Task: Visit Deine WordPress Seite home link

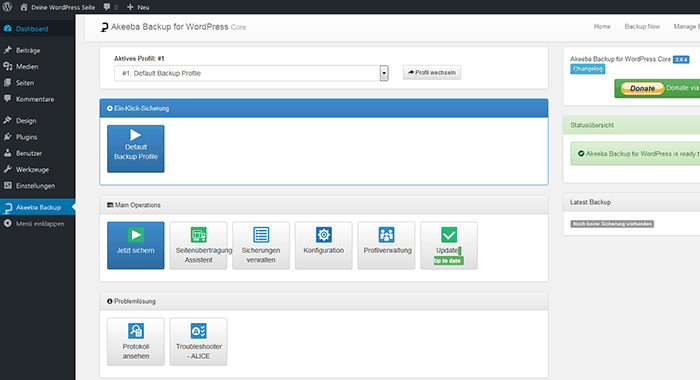Action: (x=58, y=7)
